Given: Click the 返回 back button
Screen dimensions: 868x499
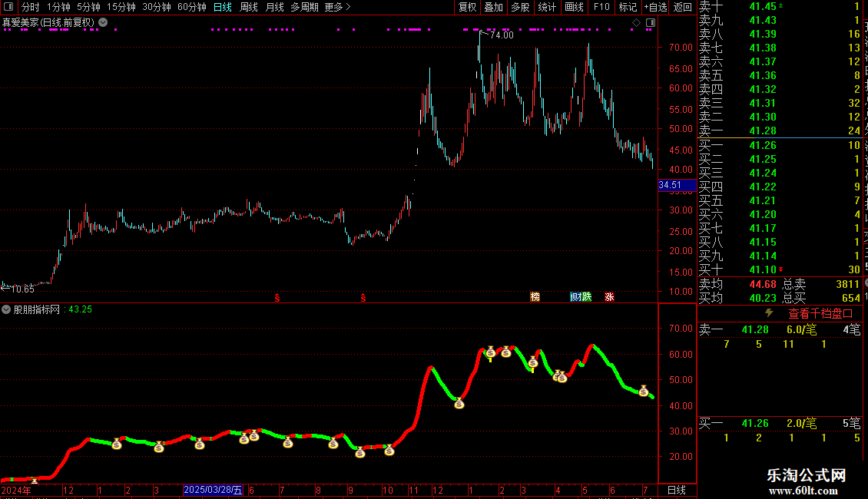Looking at the screenshot, I should point(683,7).
